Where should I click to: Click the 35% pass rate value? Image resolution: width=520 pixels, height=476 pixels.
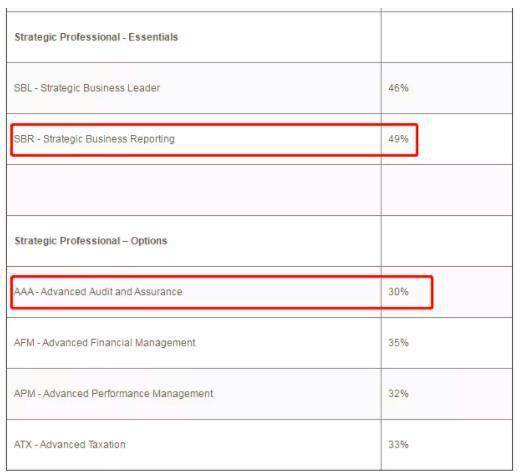pos(398,343)
